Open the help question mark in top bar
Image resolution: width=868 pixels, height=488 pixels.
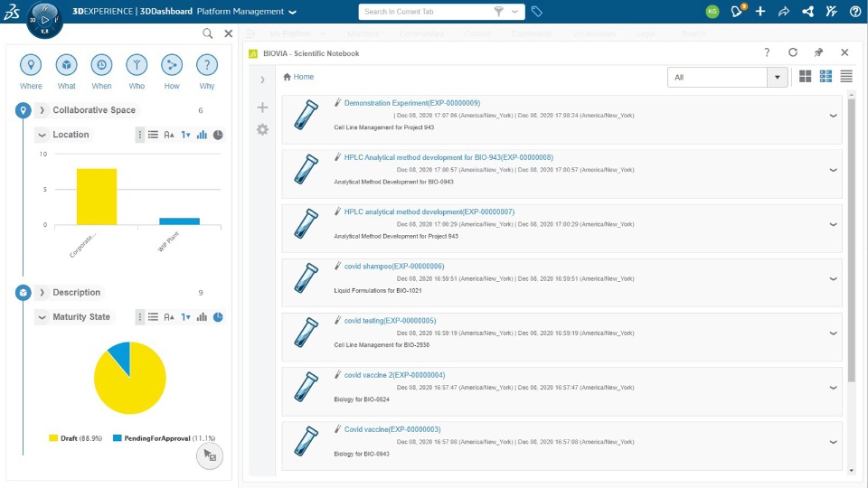tap(855, 12)
